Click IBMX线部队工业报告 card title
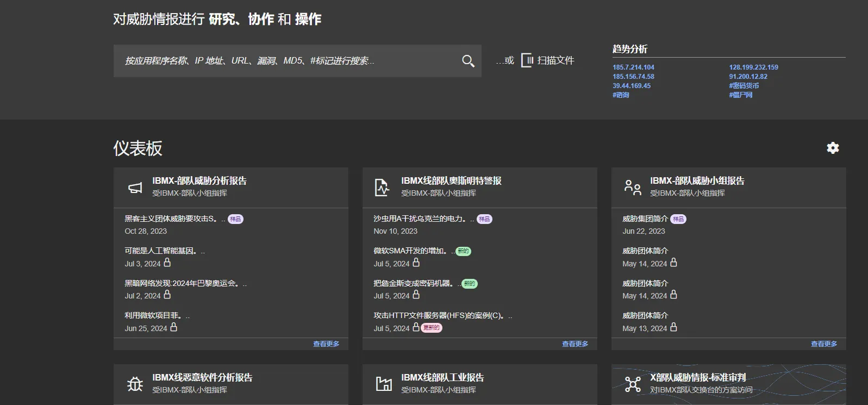Image resolution: width=868 pixels, height=405 pixels. (x=442, y=377)
